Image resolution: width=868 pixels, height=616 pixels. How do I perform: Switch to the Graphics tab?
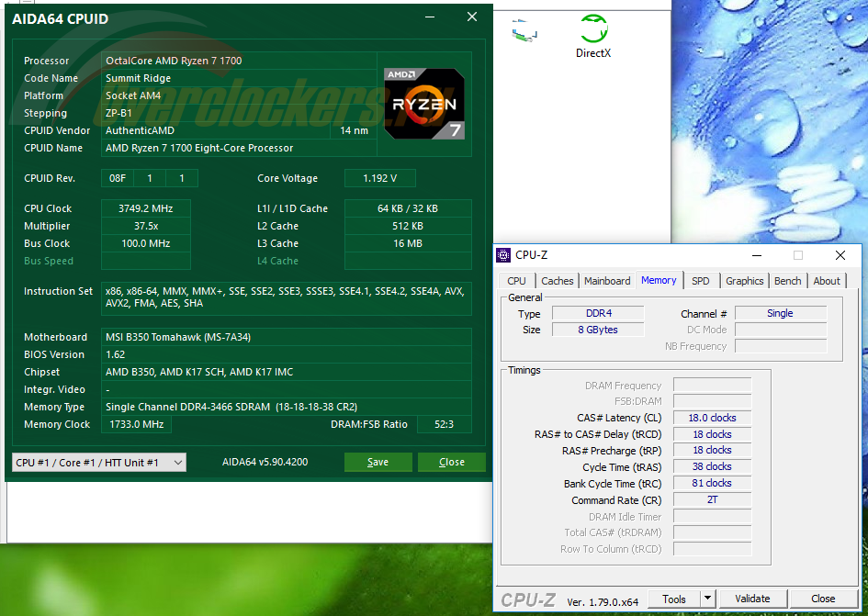[x=745, y=281]
